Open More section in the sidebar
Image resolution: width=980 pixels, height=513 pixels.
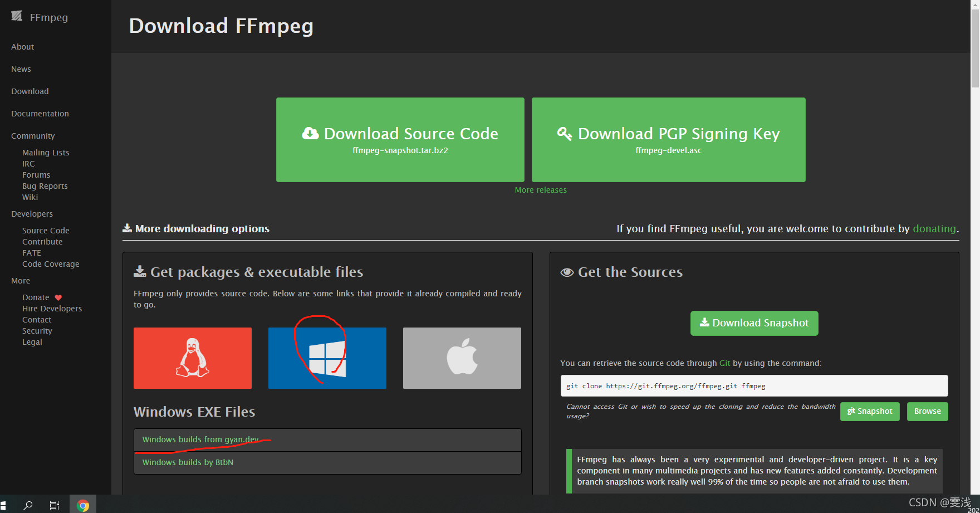21,281
